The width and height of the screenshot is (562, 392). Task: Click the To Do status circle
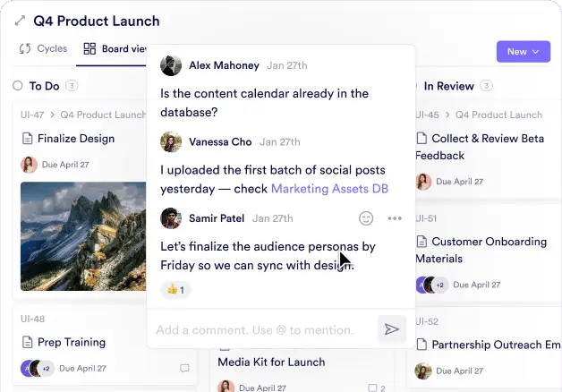18,86
